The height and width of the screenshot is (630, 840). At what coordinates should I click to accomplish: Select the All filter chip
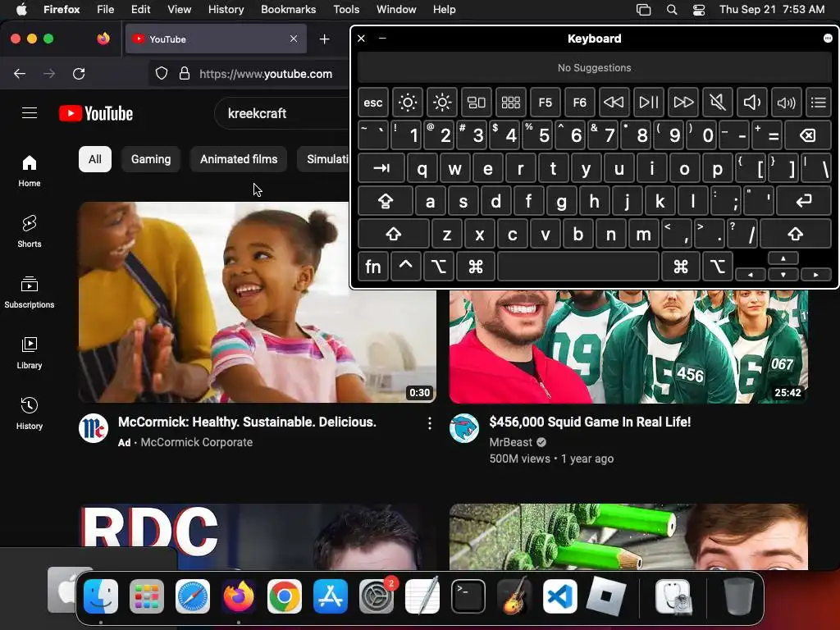tap(95, 159)
